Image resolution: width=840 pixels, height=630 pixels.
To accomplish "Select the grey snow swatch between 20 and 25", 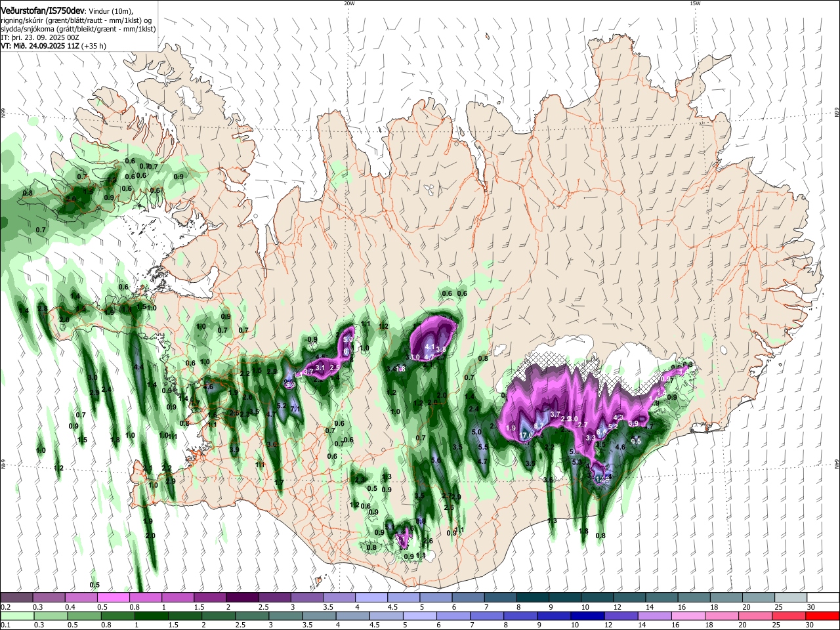I will coord(758,598).
